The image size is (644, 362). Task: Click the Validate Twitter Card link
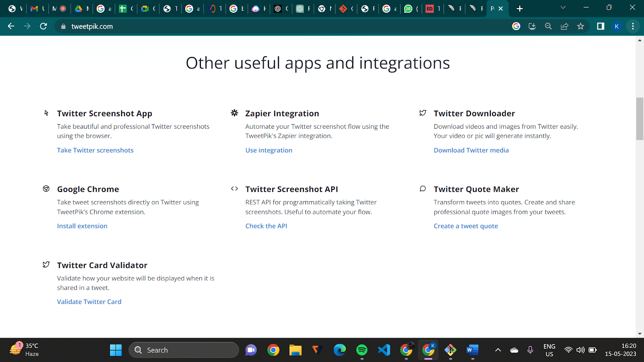(x=89, y=302)
